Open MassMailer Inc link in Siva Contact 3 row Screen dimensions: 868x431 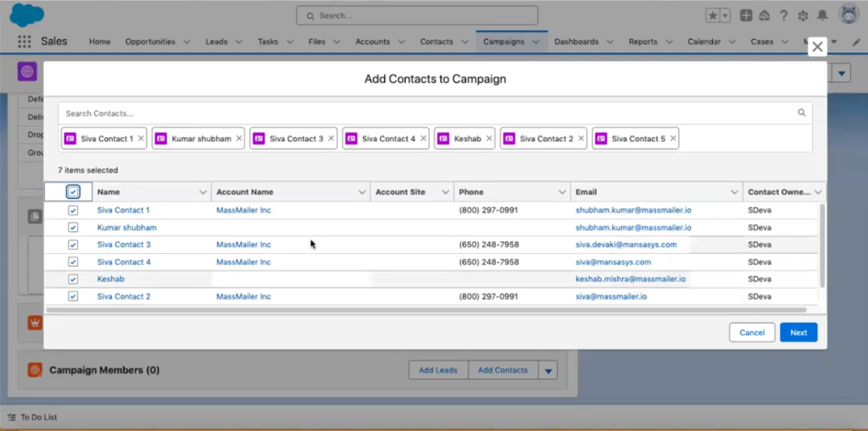tap(243, 245)
